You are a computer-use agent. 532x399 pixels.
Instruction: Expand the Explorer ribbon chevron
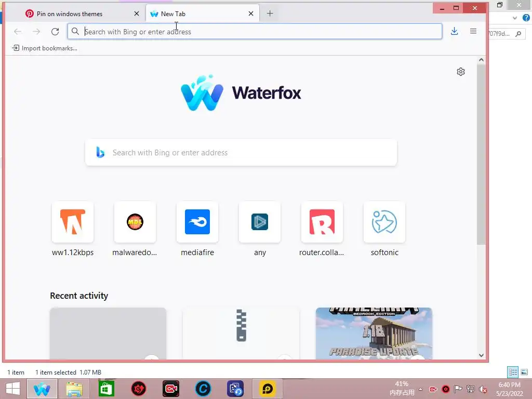pyautogui.click(x=515, y=18)
